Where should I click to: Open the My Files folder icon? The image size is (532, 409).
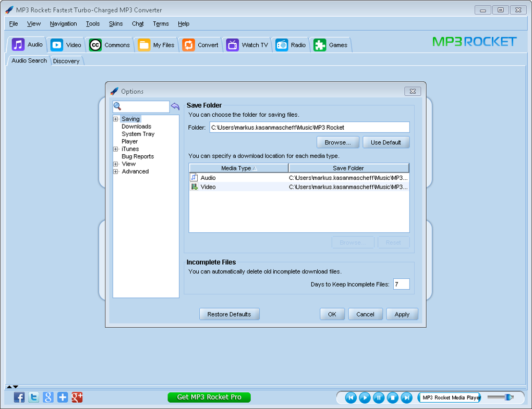(144, 45)
